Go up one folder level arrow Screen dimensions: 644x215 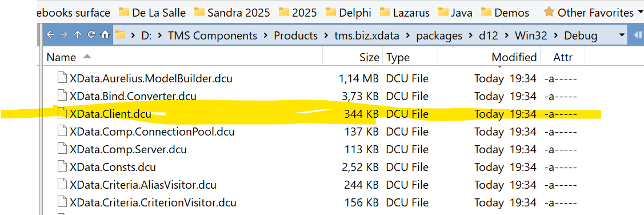pos(78,35)
